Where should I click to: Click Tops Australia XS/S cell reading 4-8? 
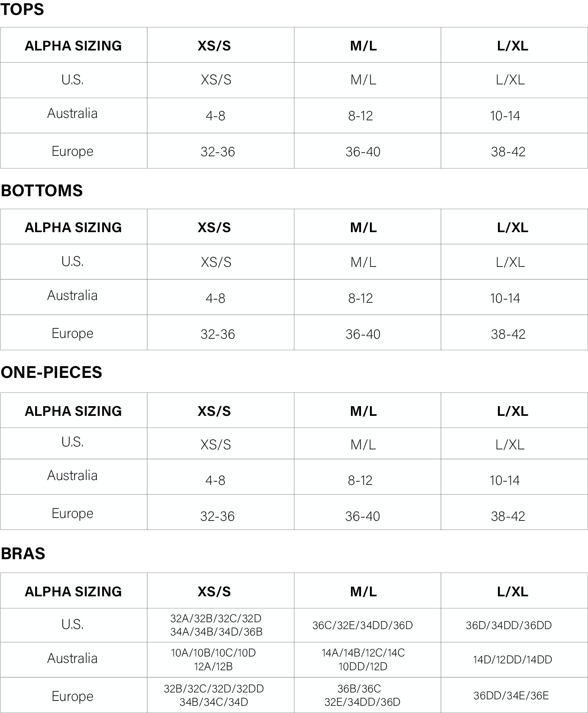pyautogui.click(x=215, y=116)
